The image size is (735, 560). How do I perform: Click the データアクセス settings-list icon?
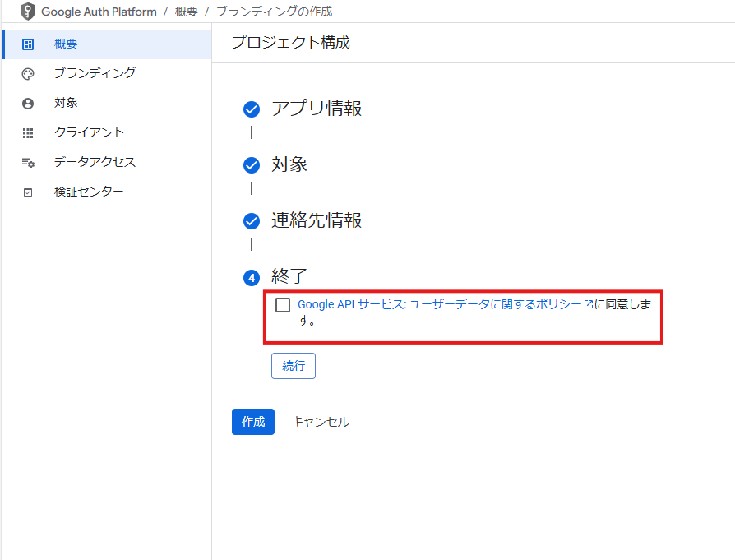click(28, 163)
